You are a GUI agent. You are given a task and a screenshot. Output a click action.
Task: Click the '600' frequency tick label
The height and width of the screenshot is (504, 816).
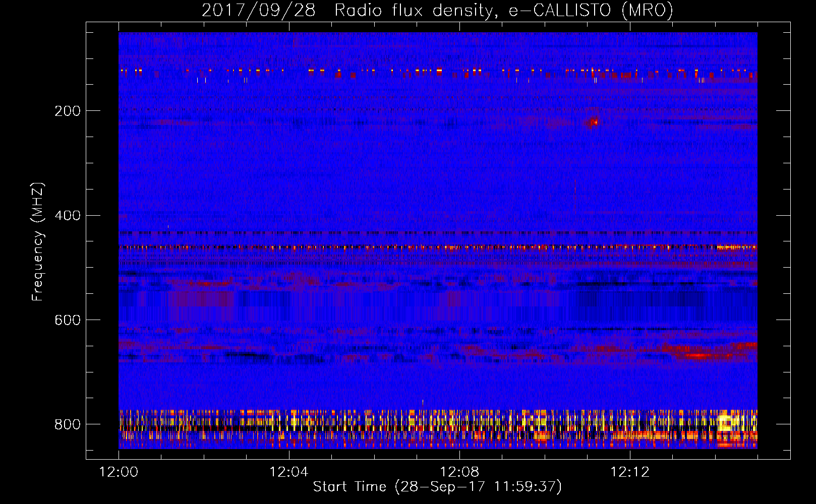[68, 321]
